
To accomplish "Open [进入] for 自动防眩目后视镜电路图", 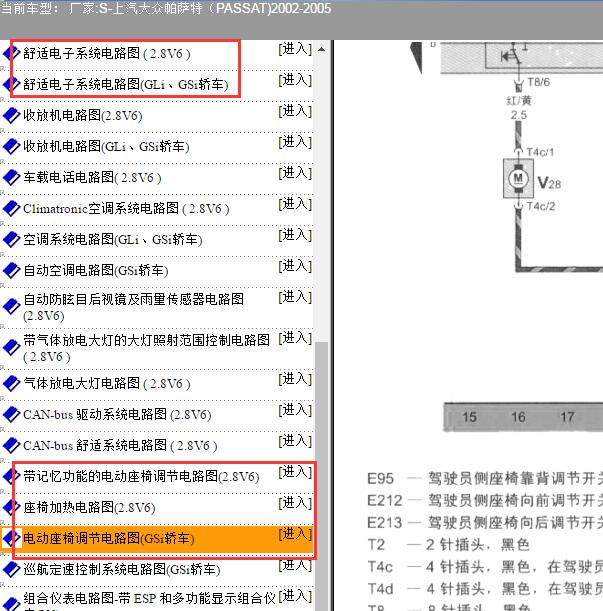I will click(x=295, y=297).
